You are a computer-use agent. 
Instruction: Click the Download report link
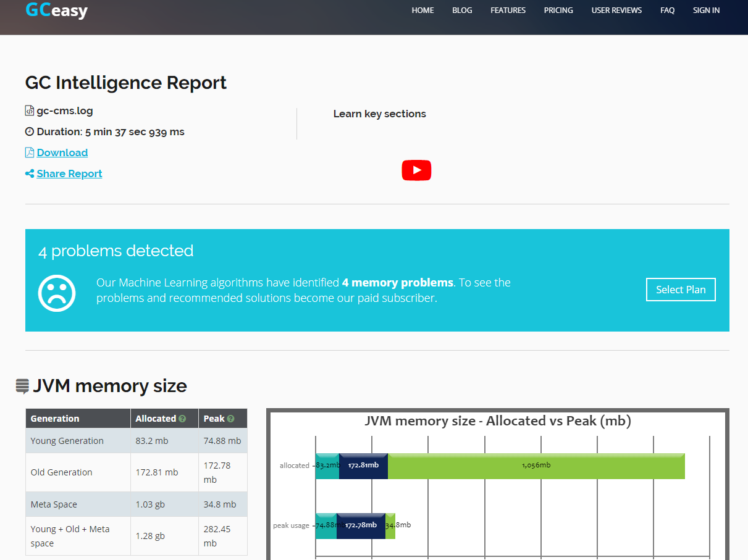(62, 153)
